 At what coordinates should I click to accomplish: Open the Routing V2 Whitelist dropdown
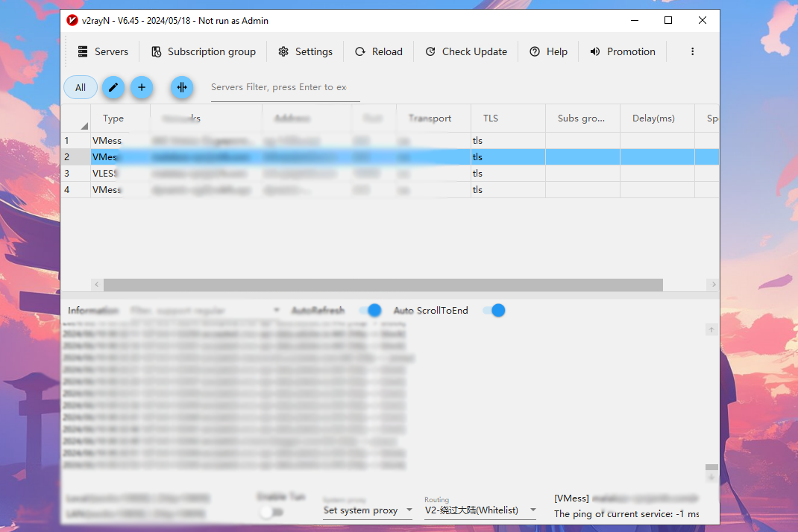pos(480,510)
